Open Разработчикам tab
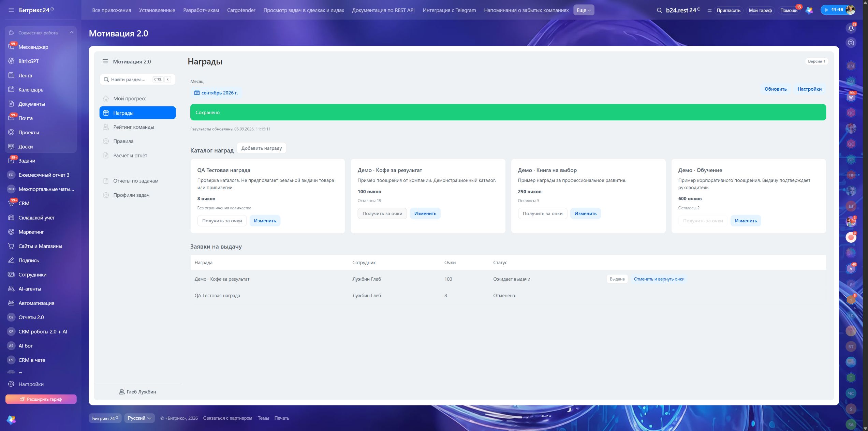The width and height of the screenshot is (868, 431). (201, 10)
